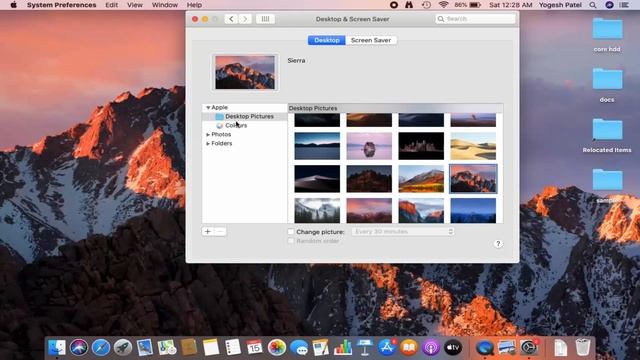Open Spotlight search magnifier in menu bar
This screenshot has width=640, height=360.
pyautogui.click(x=593, y=5)
